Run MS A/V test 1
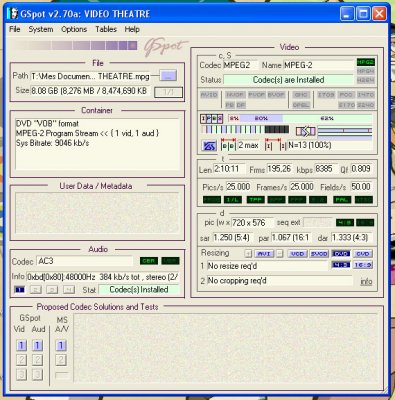The image size is (395, 400). tap(61, 345)
